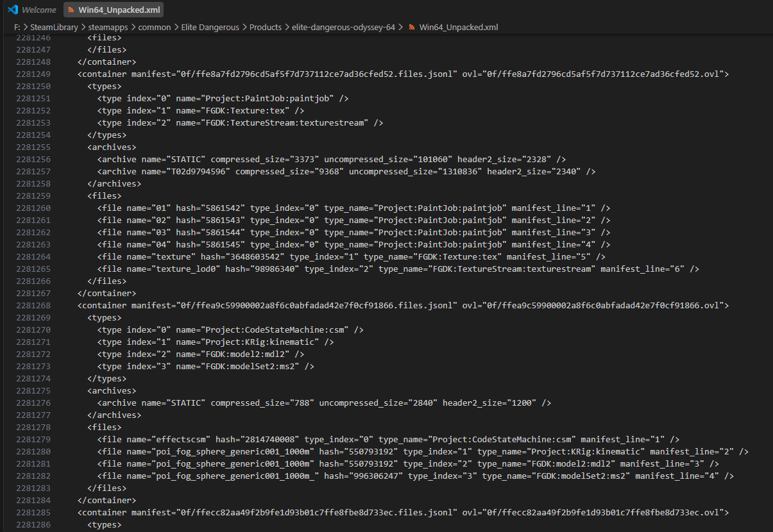Click line number 2281246 in the gutter
This screenshot has height=532, width=773.
click(33, 38)
